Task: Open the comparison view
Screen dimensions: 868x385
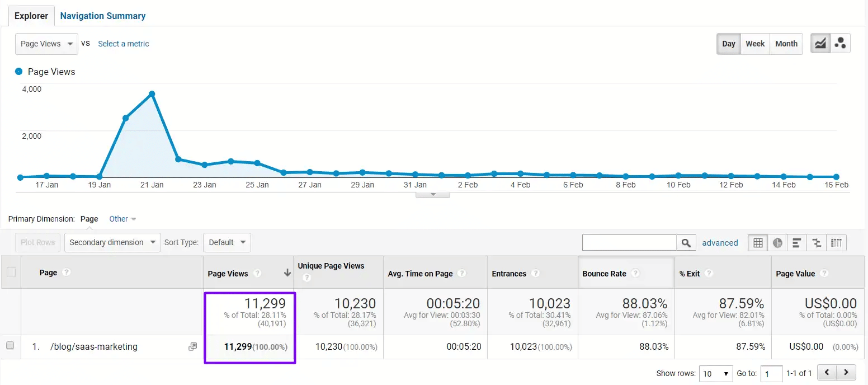Action: [x=817, y=242]
